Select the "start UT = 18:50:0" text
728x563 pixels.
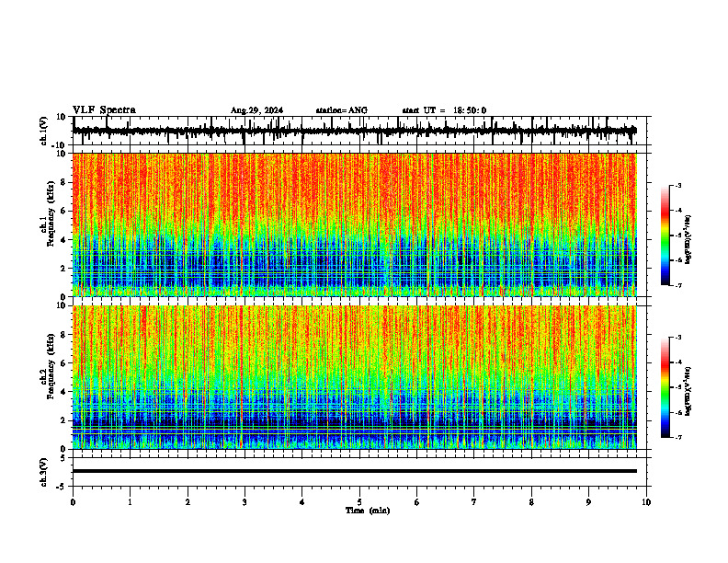(x=444, y=110)
